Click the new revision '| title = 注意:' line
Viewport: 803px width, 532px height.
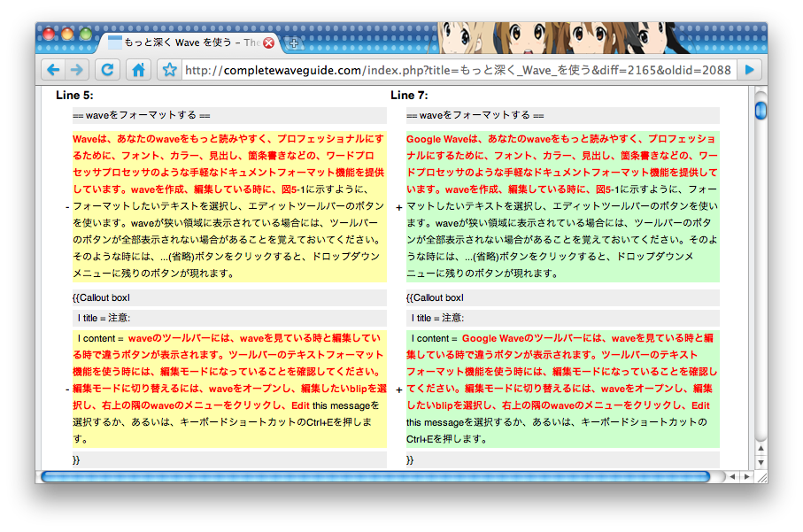coord(563,318)
